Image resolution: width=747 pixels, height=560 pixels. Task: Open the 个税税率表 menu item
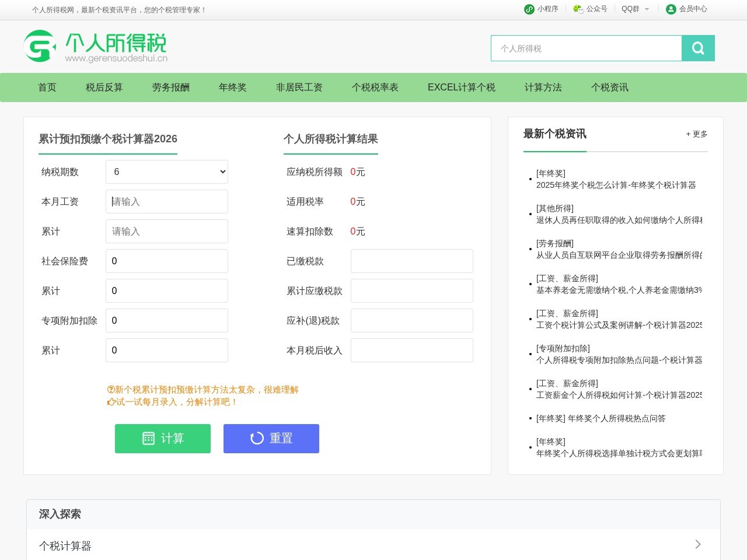point(375,87)
